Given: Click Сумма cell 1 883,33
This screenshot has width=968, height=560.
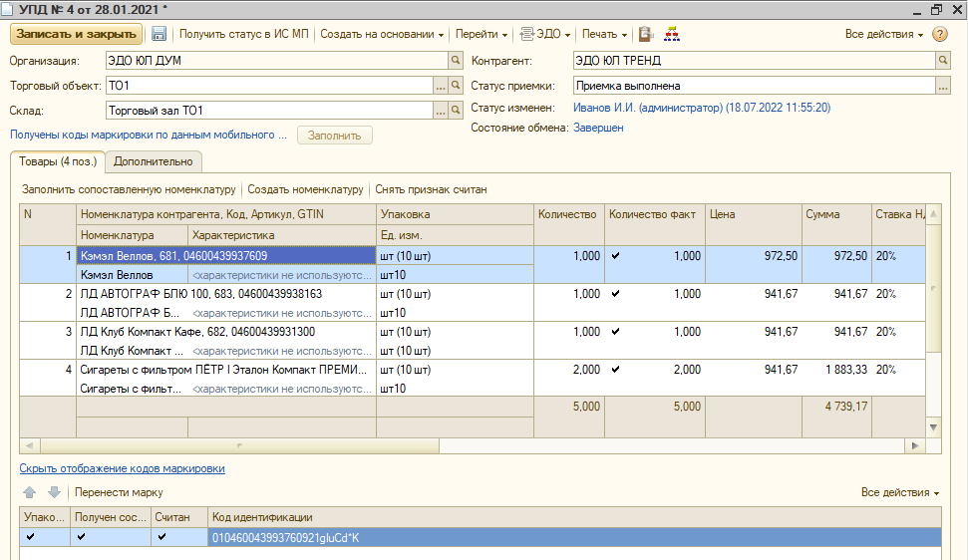Looking at the screenshot, I should click(x=836, y=370).
